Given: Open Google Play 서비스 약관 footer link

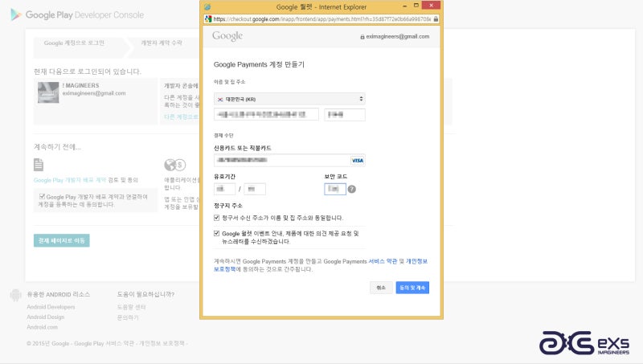Looking at the screenshot, I should [104, 343].
